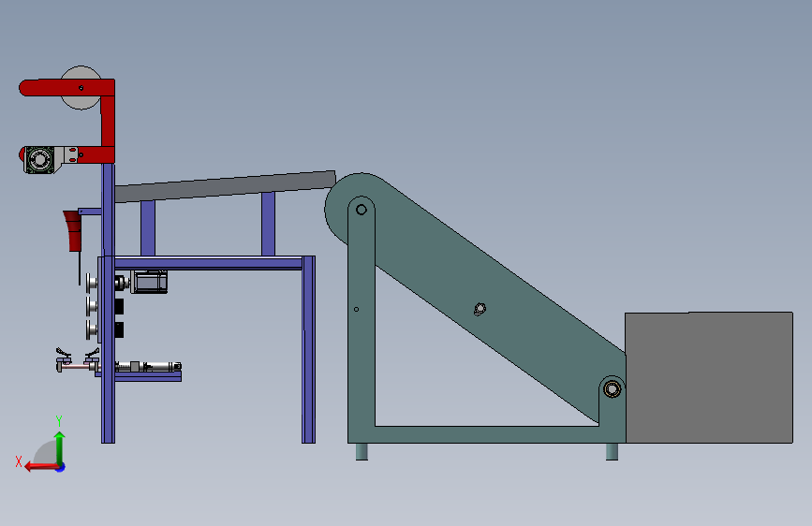
Task: Click the green Y axis arrow on triad
Action: pos(60,446)
